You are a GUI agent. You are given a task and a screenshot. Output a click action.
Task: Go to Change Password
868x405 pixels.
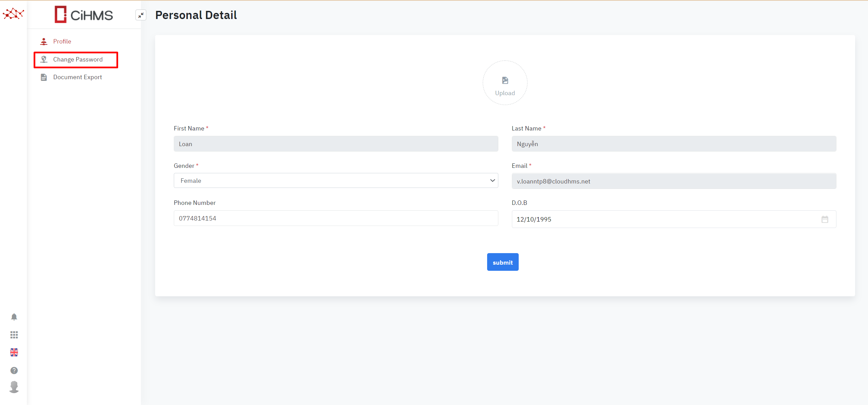click(78, 59)
